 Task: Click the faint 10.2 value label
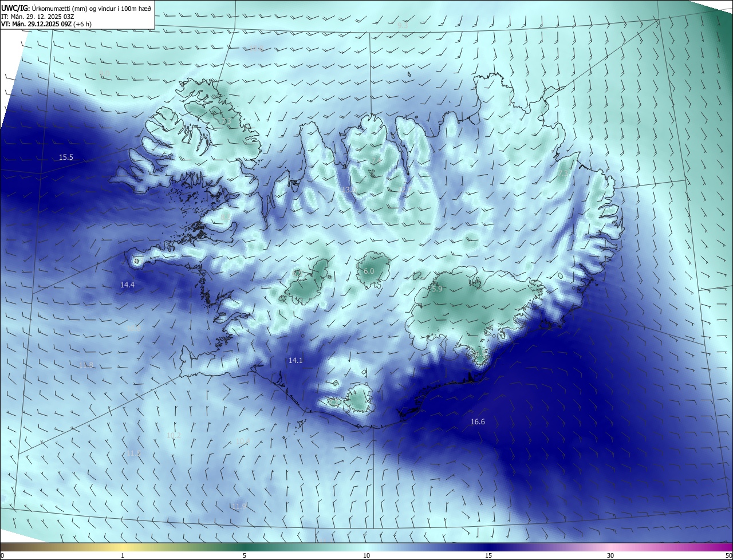coord(173,435)
